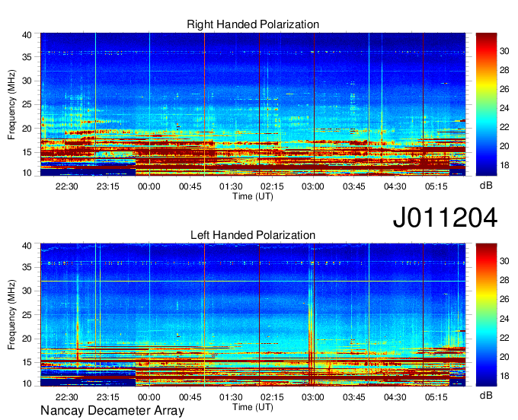The width and height of the screenshot is (518, 420).
Task: Click the 26 dB value on Right Handed colorbar
Action: [504, 89]
